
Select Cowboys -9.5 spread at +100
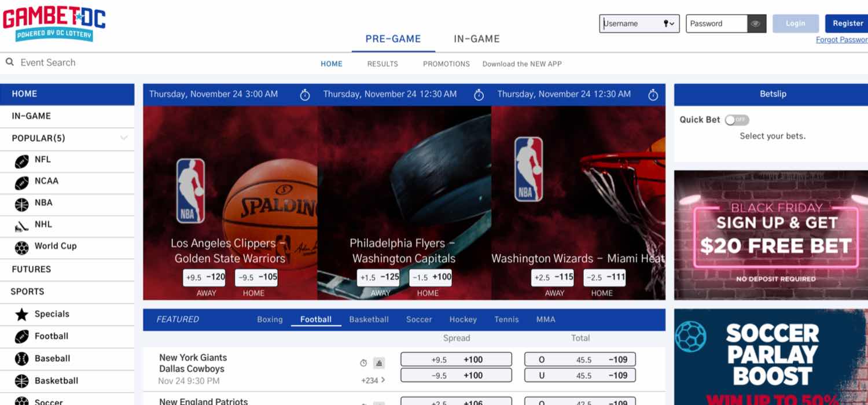(x=457, y=375)
